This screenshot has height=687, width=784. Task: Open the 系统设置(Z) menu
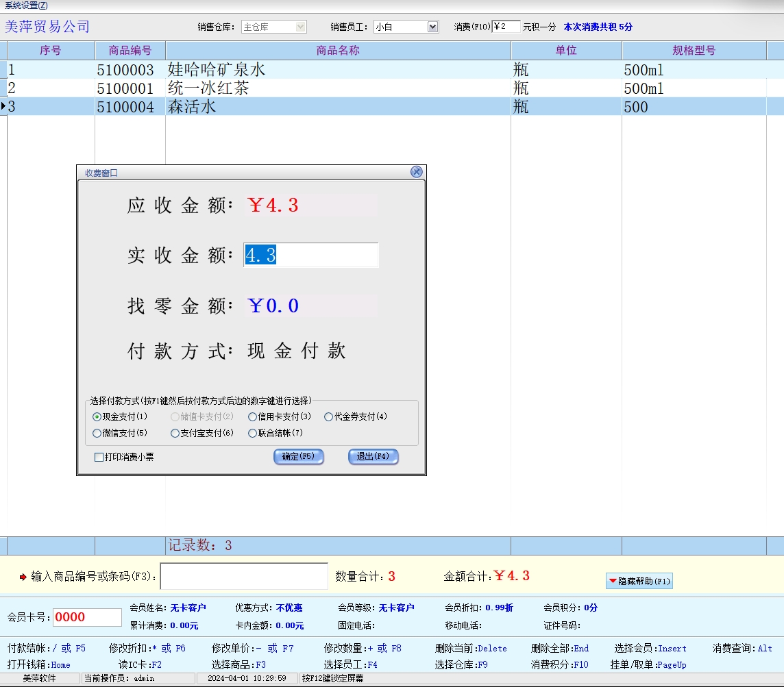27,5
